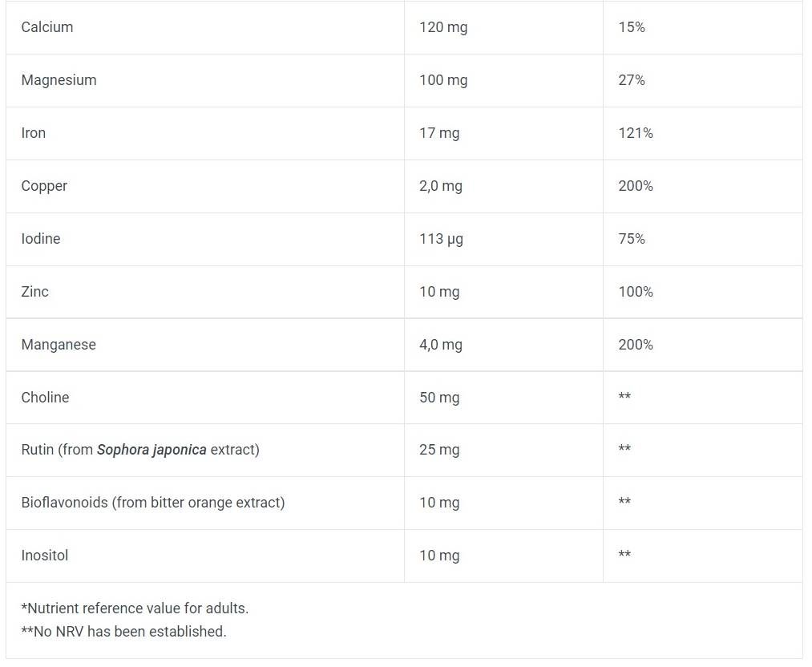The image size is (812, 667).
Task: Click the Iodine row label
Action: coord(41,239)
